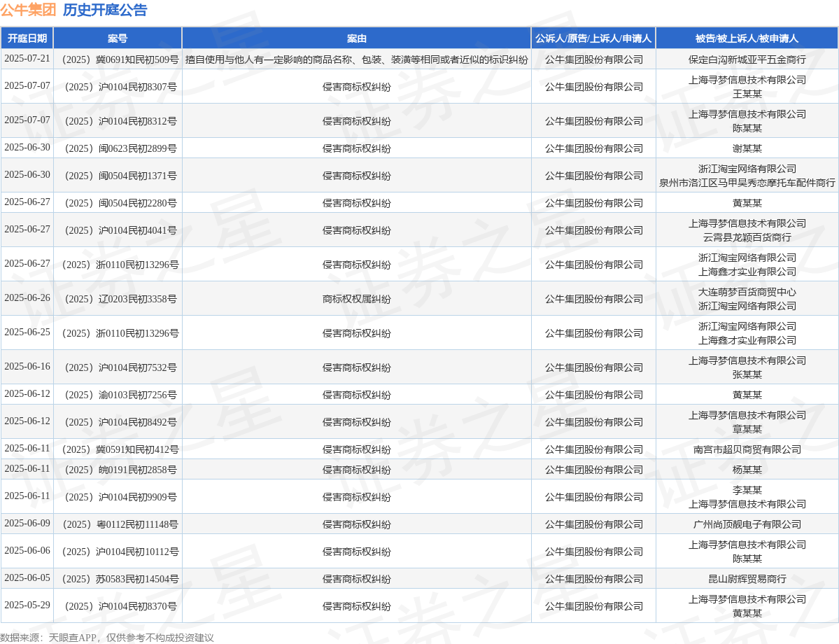Screen dimensions: 839x644
Task: Click date cell 2025-06-06
Action: point(27,550)
